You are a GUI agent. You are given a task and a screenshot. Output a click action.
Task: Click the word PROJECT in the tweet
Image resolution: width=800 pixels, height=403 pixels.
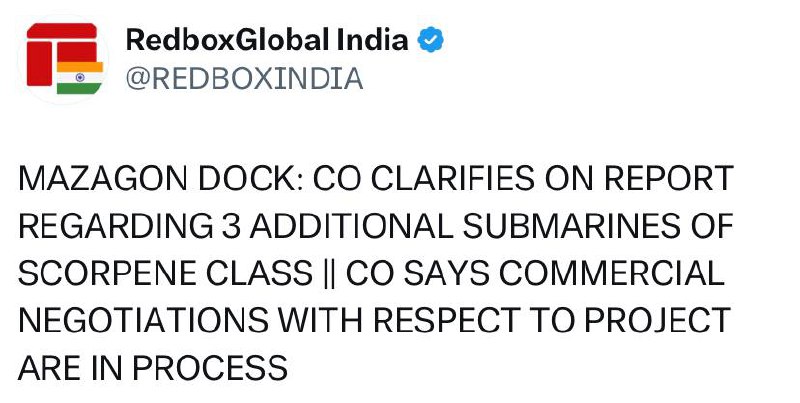pos(658,320)
